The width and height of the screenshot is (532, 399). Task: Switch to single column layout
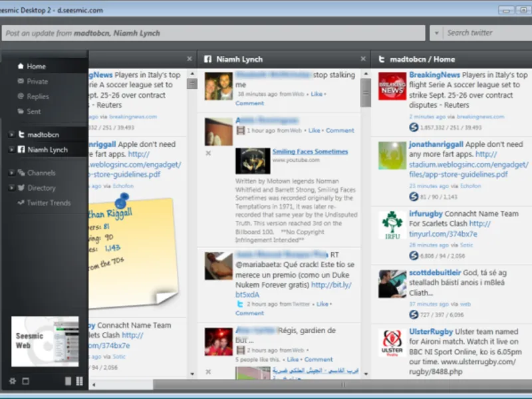pos(68,381)
